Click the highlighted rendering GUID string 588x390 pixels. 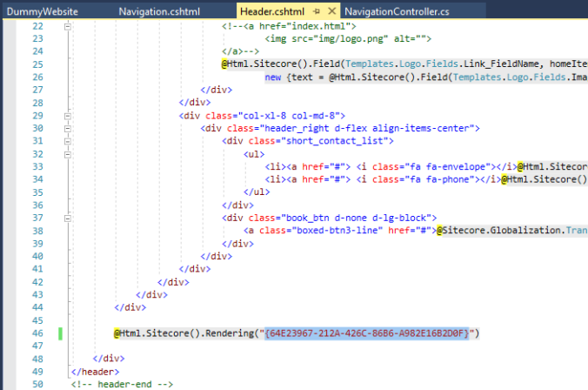coord(367,333)
